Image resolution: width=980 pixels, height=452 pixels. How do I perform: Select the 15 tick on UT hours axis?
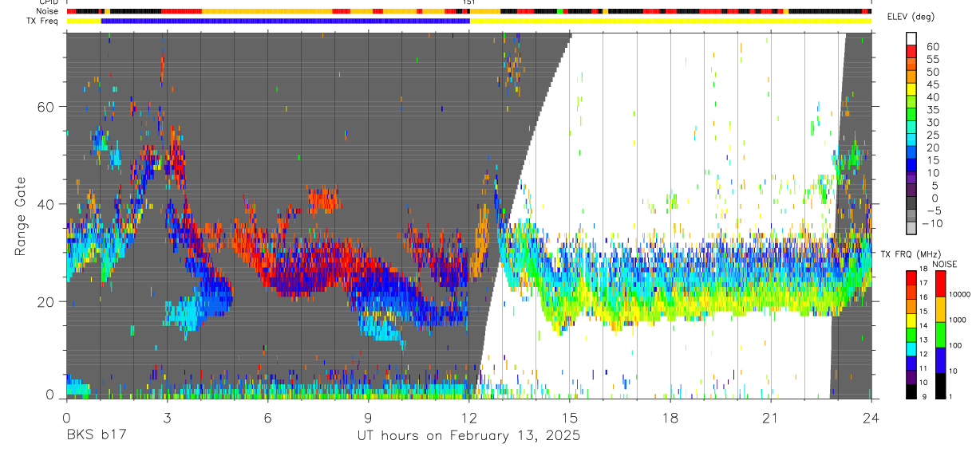point(570,418)
